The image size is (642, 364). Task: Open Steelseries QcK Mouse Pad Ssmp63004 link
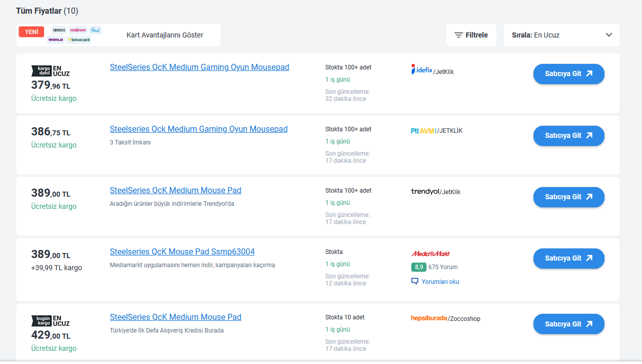click(182, 251)
